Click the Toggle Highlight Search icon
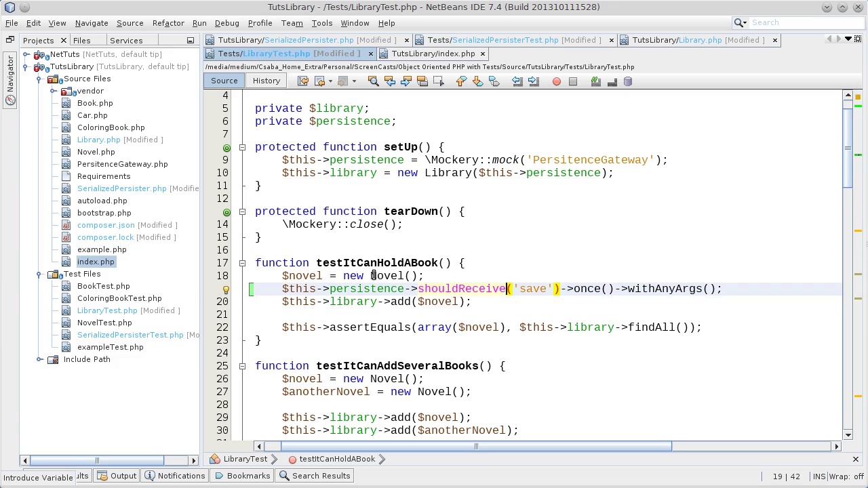The width and height of the screenshot is (868, 488). (422, 81)
